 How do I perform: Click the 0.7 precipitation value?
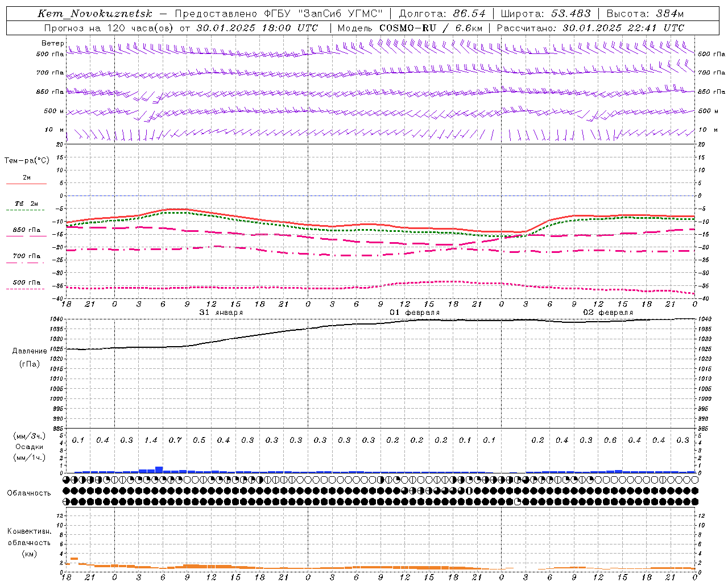pos(175,440)
